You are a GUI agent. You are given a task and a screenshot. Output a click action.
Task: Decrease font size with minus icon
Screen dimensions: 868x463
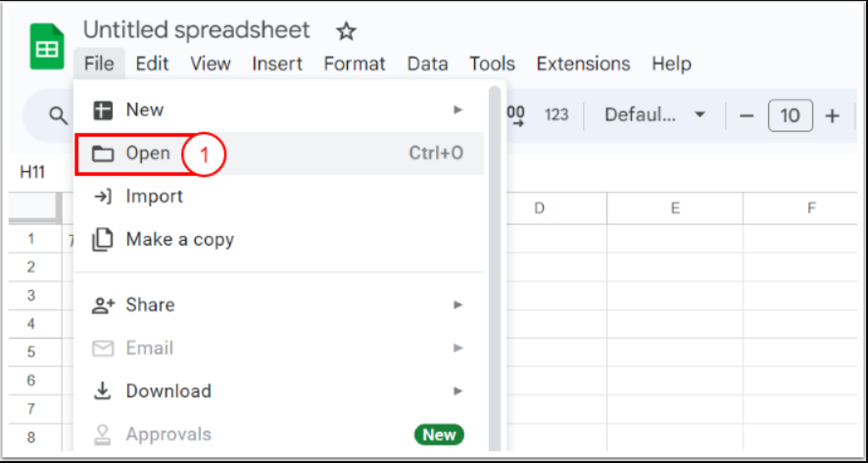747,116
